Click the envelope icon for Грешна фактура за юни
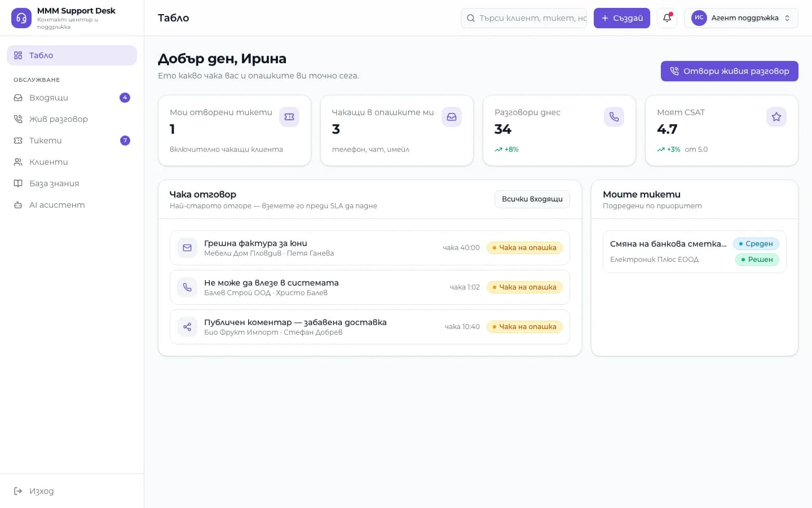Screen dimensions: 812x508 (x=187, y=248)
